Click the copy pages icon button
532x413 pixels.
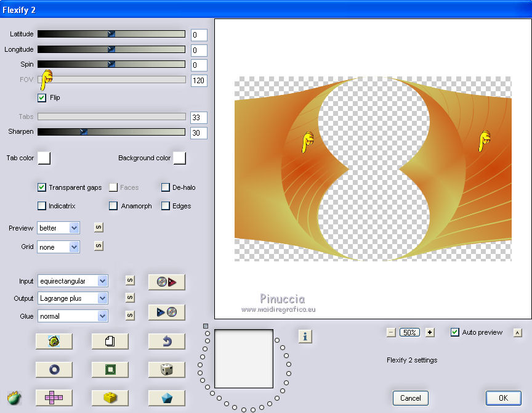pyautogui.click(x=110, y=341)
